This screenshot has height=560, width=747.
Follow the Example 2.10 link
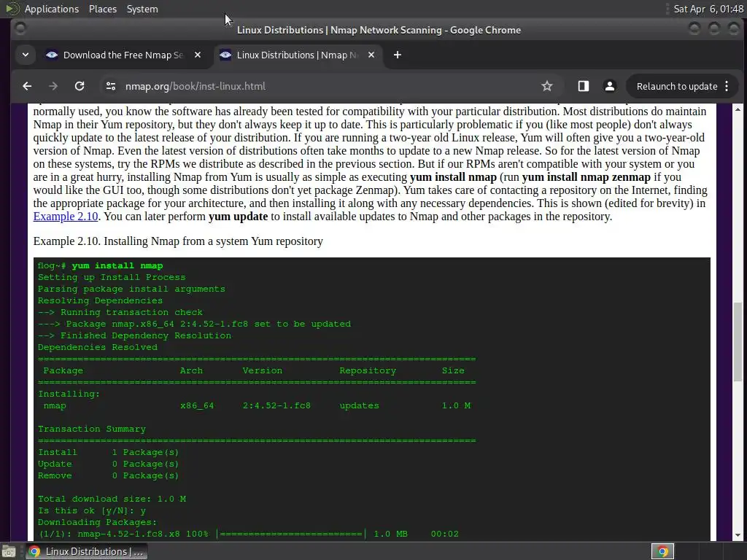tap(66, 216)
